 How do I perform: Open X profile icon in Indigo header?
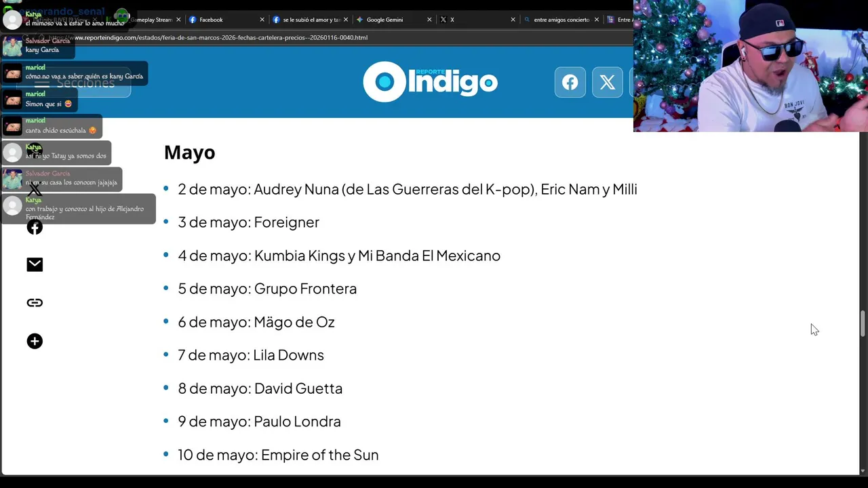(608, 82)
